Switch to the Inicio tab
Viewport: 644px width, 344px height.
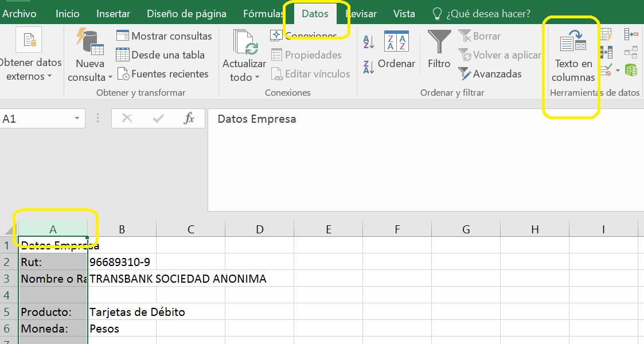[x=67, y=14]
